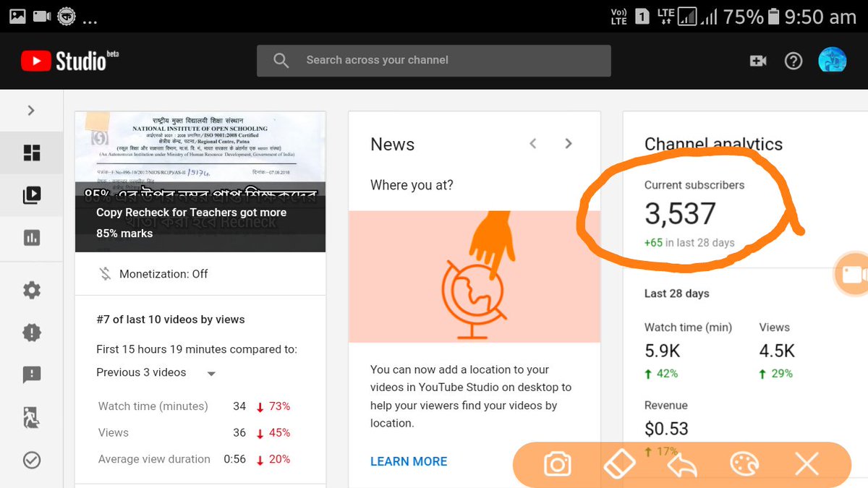Go to the next News item
868x488 pixels.
(569, 143)
